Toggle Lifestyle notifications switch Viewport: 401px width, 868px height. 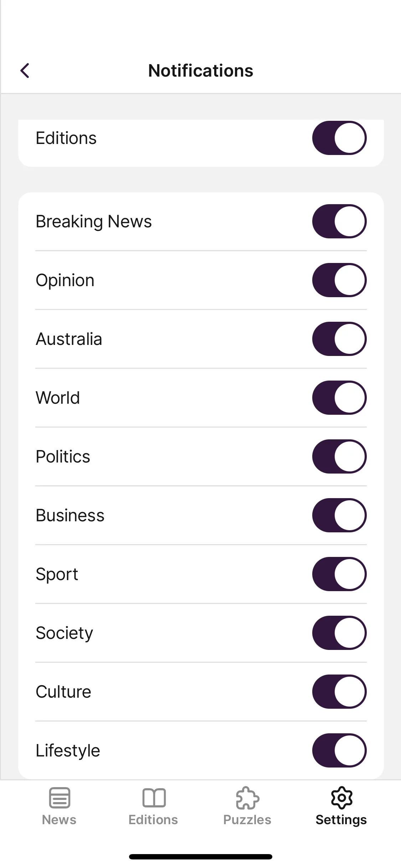(x=339, y=750)
